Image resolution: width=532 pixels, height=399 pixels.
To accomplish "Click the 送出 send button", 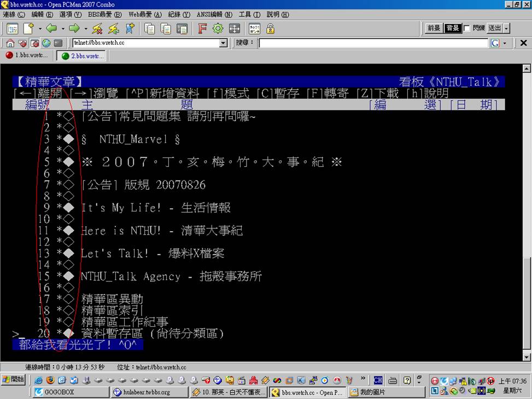I will click(x=494, y=28).
